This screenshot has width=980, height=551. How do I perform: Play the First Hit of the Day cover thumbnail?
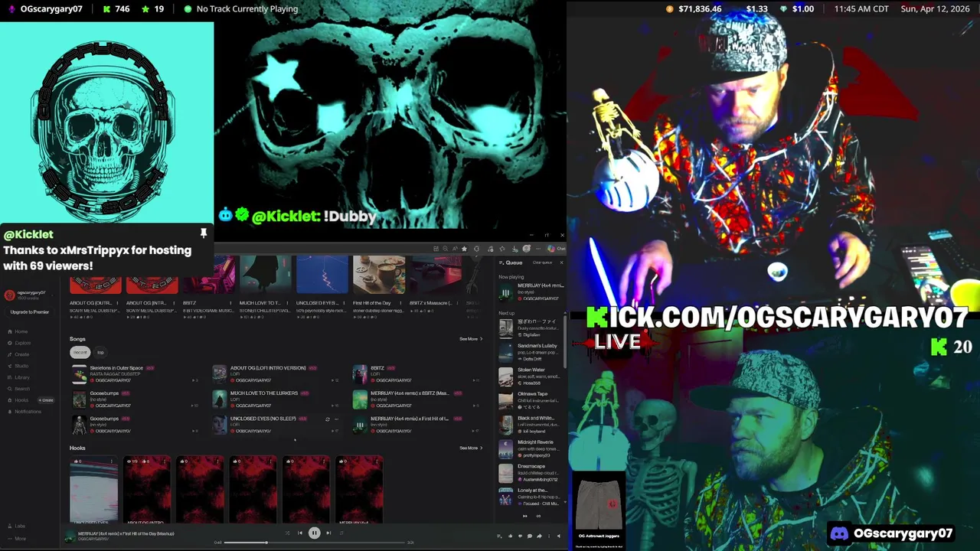379,275
